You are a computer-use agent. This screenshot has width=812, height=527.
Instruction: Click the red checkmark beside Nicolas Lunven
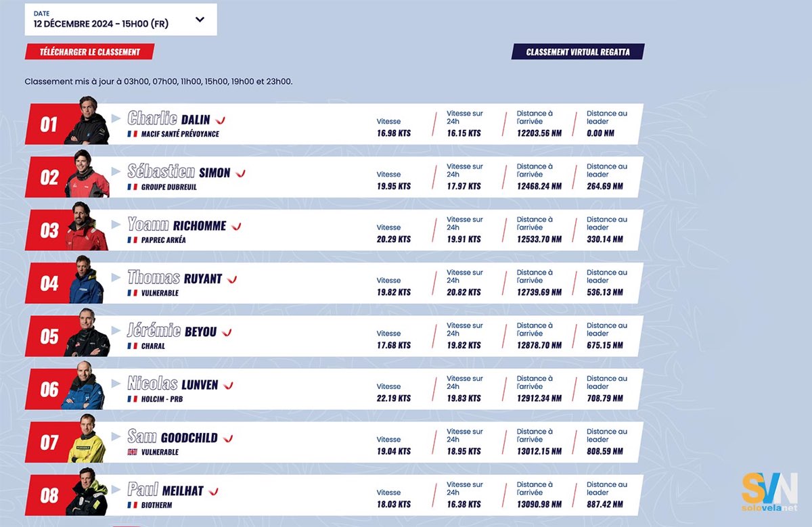point(228,386)
